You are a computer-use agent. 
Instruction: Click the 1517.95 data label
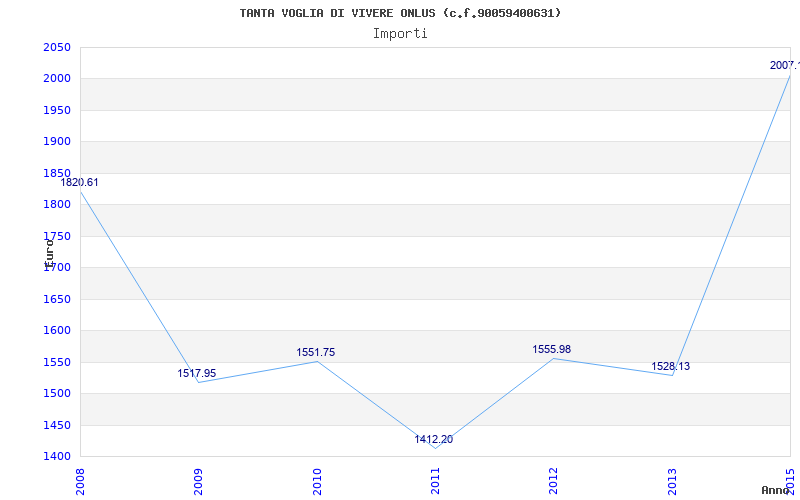[x=196, y=373]
